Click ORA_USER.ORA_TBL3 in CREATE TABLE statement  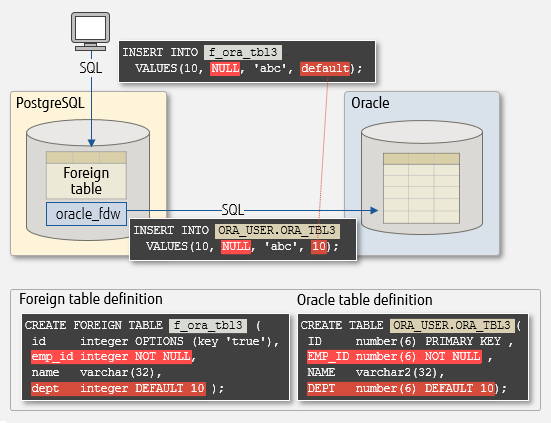pos(453,325)
